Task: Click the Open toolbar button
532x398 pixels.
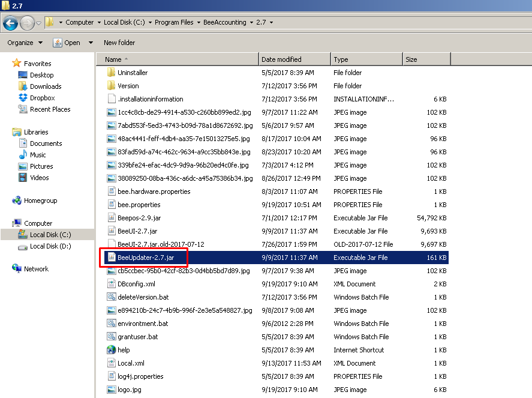Action: (x=67, y=43)
